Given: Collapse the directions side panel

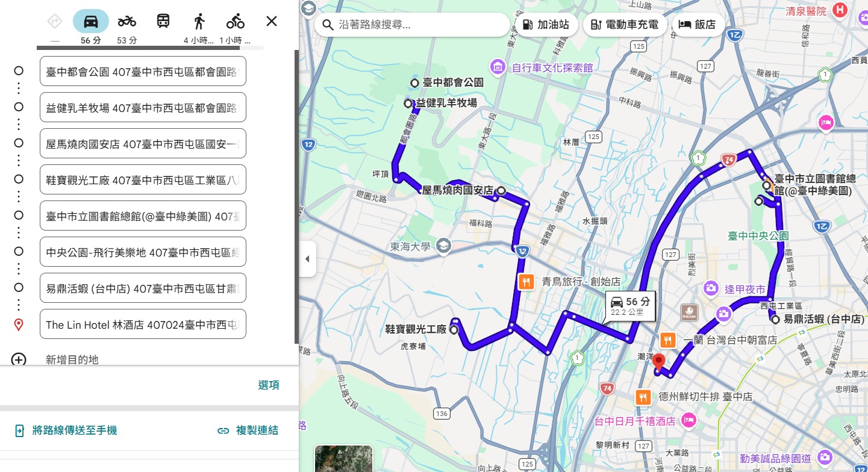Looking at the screenshot, I should coord(307,259).
